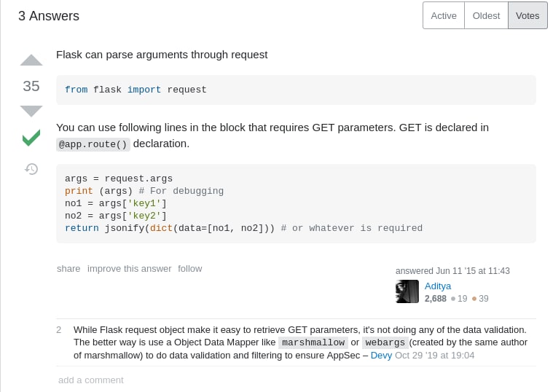Click improve this answer link
553x392 pixels.
129,269
